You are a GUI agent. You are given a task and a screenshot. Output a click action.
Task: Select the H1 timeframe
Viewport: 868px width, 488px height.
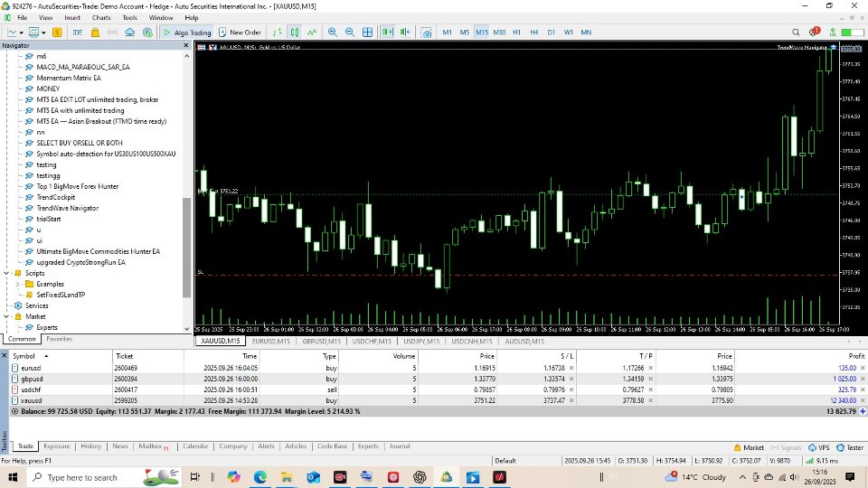click(516, 33)
